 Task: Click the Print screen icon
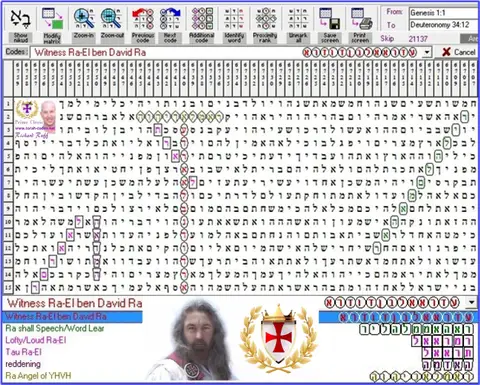[361, 19]
